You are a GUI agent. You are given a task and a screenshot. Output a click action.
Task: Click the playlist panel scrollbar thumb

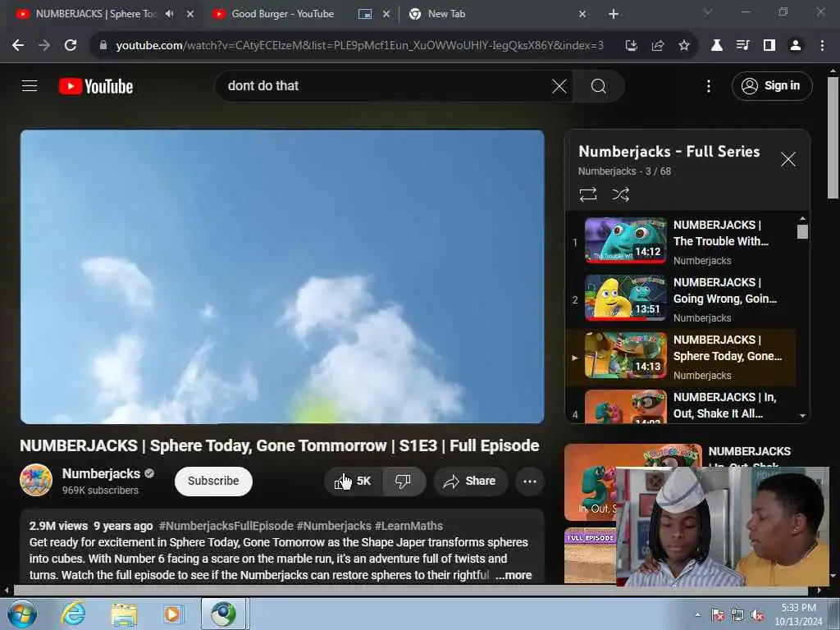coord(802,231)
